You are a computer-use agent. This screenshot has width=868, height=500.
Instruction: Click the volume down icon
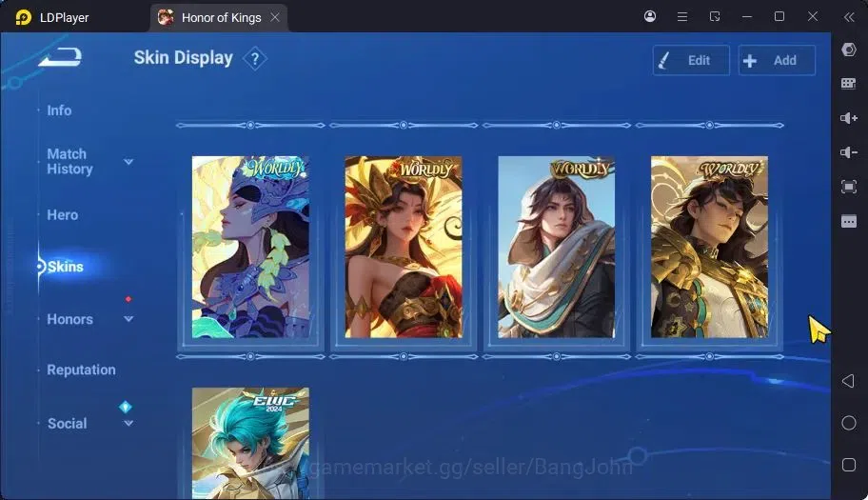849,152
